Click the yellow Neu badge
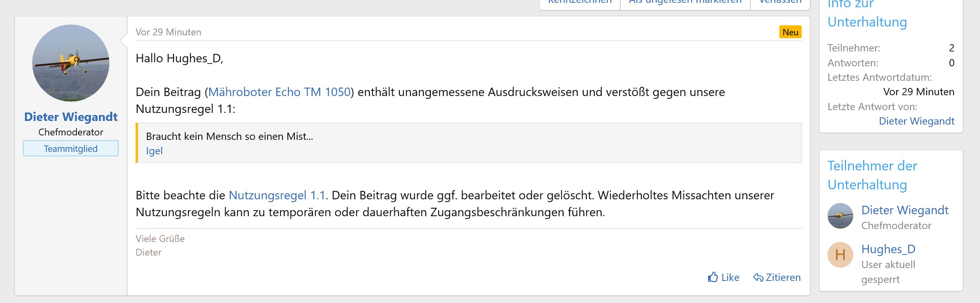 pos(790,32)
